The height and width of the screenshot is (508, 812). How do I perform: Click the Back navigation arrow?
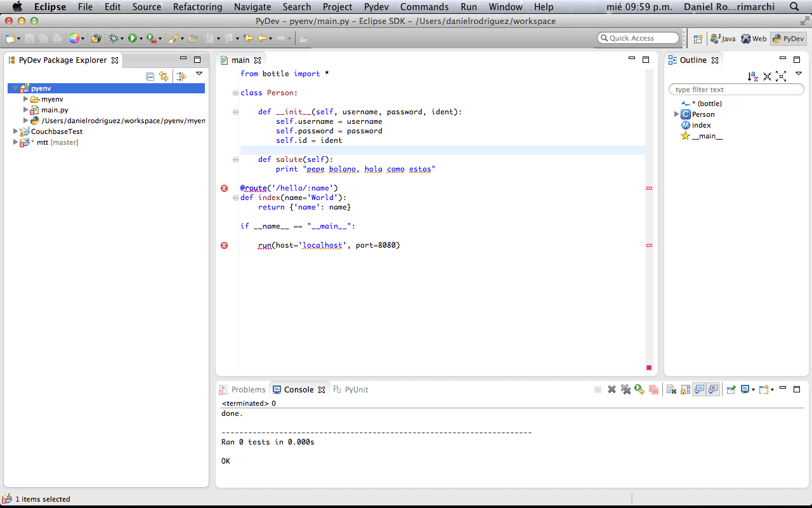(x=261, y=38)
